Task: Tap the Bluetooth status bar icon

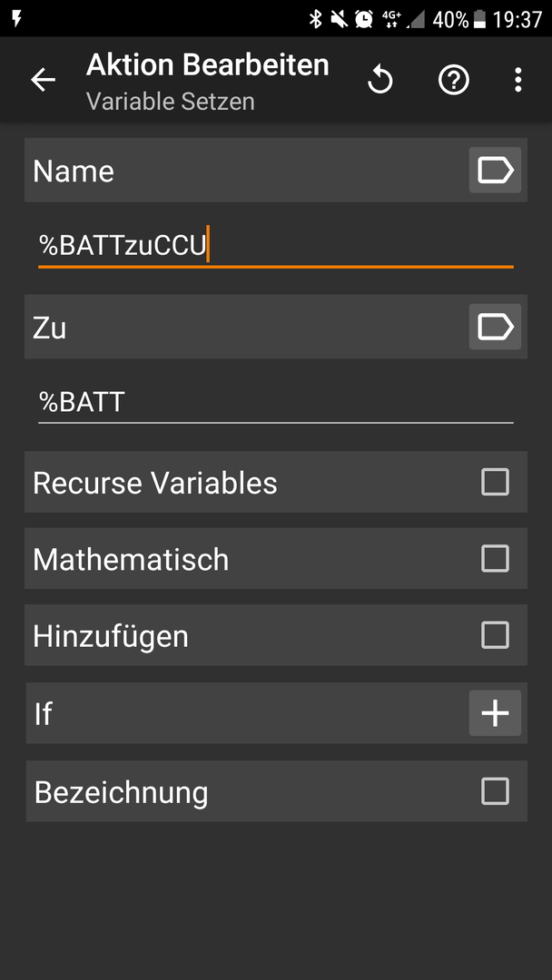Action: click(x=316, y=19)
